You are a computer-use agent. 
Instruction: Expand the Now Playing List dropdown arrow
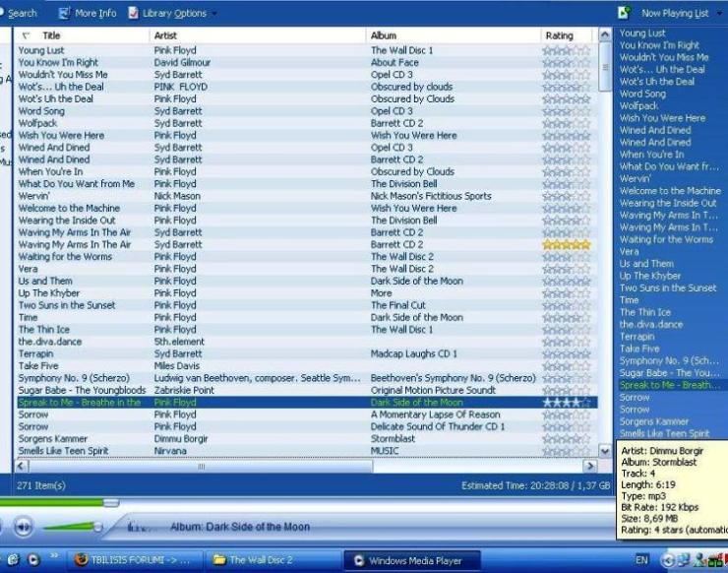pos(720,14)
